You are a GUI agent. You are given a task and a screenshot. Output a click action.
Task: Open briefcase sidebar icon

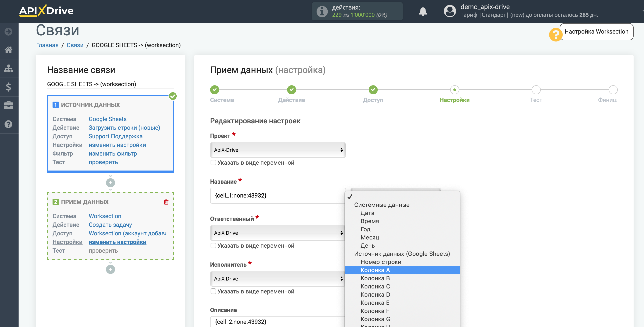point(9,105)
